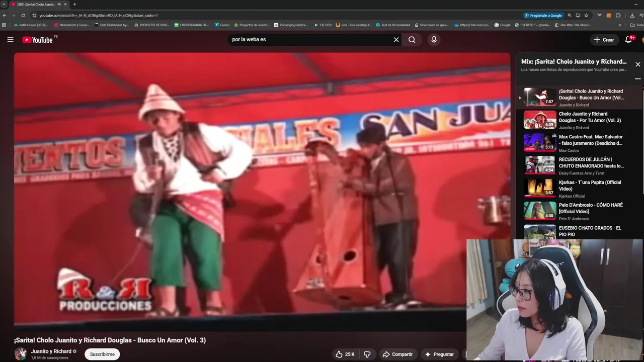Open the browser downloads icon
Viewport: 644px width, 362px height.
click(x=632, y=16)
